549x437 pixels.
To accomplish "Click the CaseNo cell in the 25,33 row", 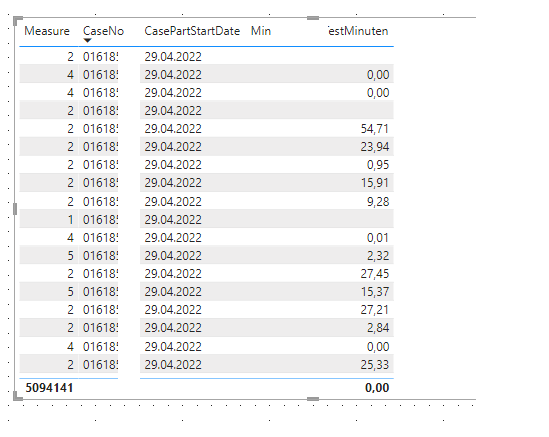I will [x=100, y=365].
